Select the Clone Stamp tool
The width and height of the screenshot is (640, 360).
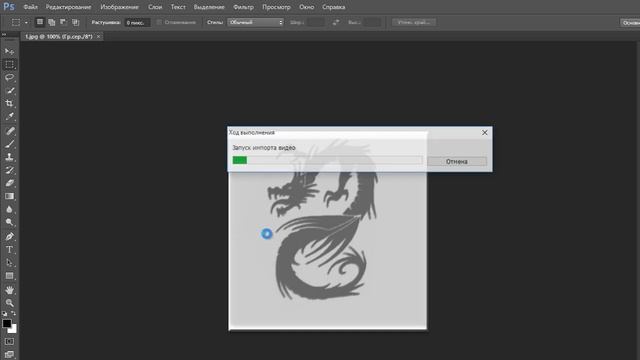pyautogui.click(x=9, y=157)
